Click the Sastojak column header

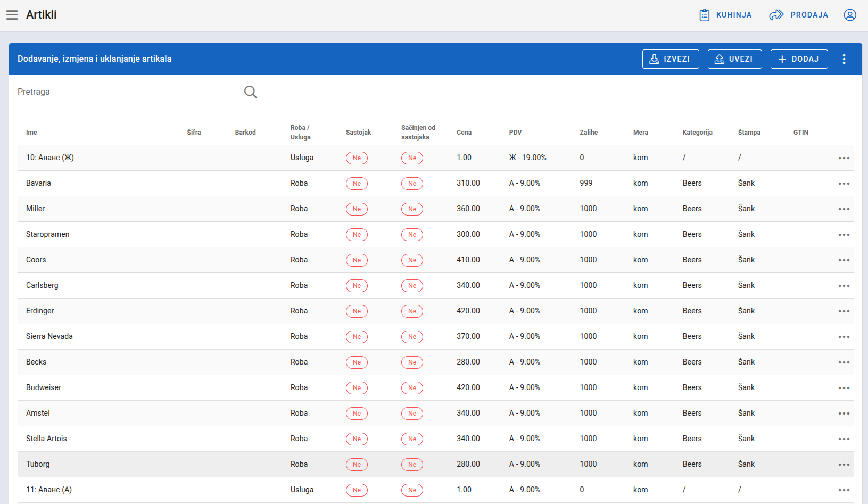pos(358,133)
